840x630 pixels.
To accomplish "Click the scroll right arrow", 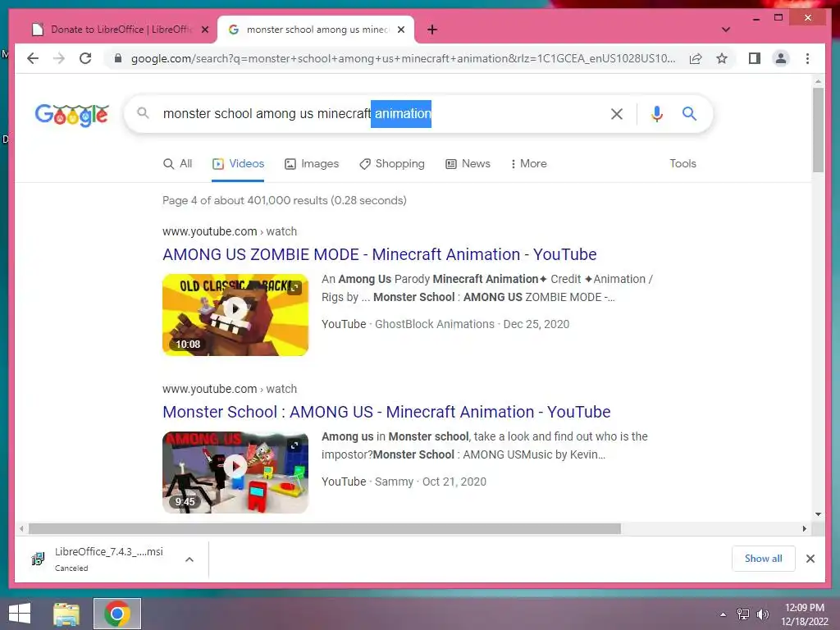I will (804, 529).
